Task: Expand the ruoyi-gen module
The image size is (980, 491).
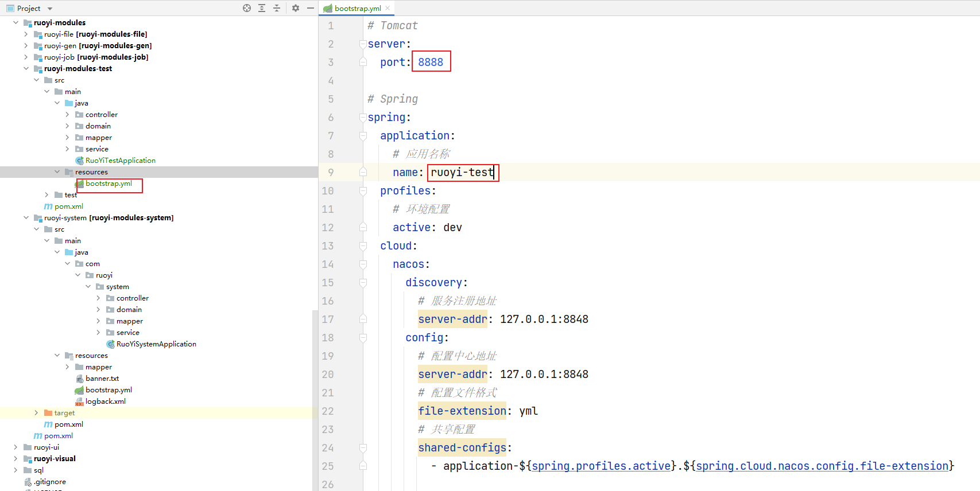Action: [26, 45]
